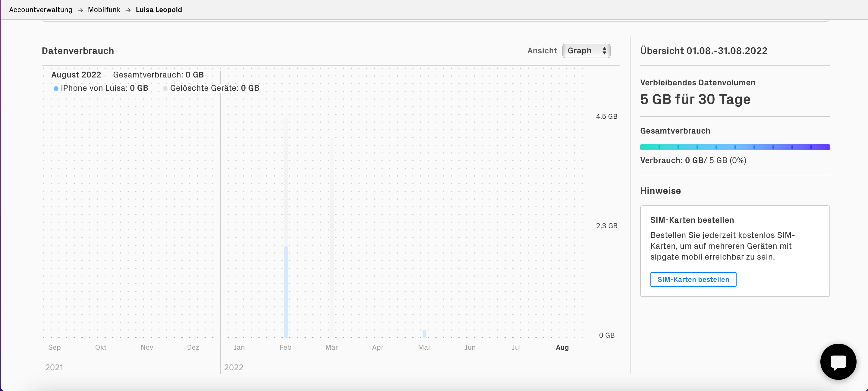Click the Gesamtverbrauch gradient progress bar
Image resolution: width=868 pixels, height=391 pixels.
tap(734, 147)
